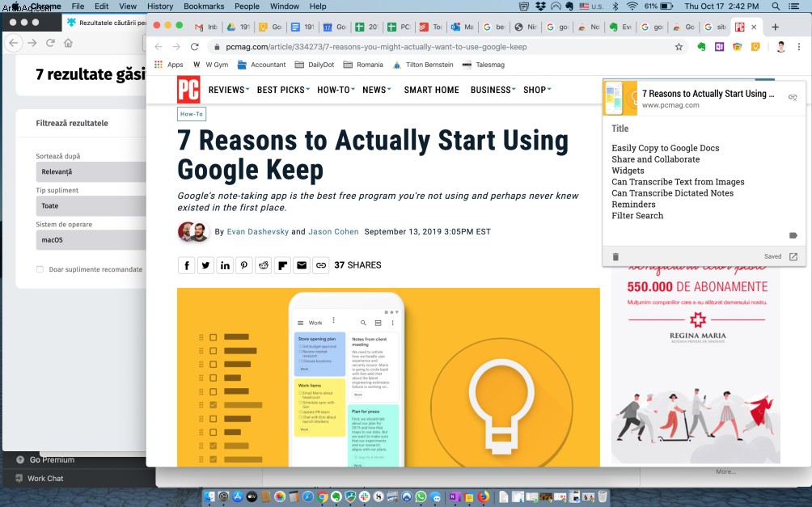Click the Google Keep extension icon
Viewport: 812px width, 507px height.
point(755,47)
